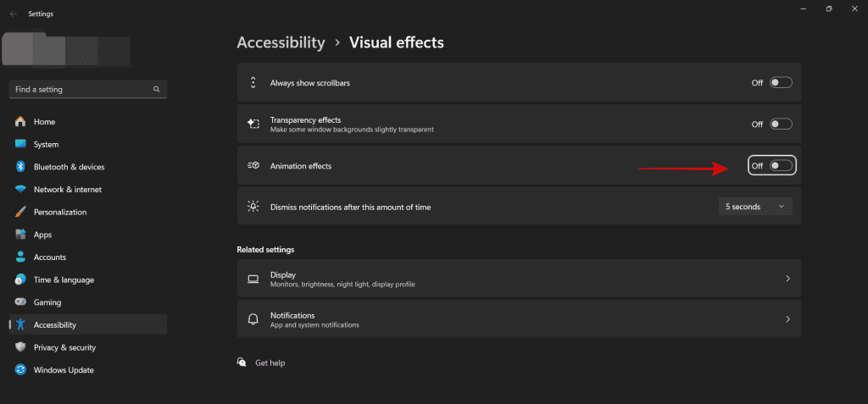Open the Get help link
Image resolution: width=868 pixels, height=404 pixels.
[x=270, y=363]
